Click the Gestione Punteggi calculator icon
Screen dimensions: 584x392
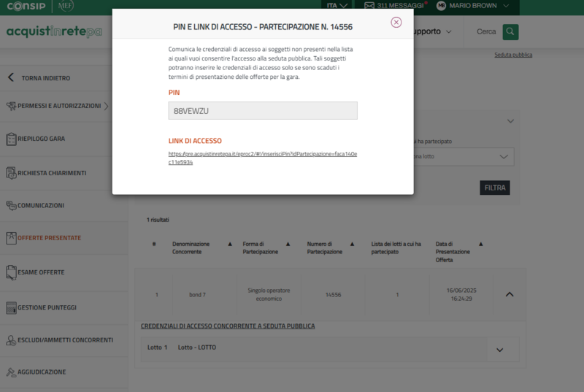pyautogui.click(x=11, y=308)
